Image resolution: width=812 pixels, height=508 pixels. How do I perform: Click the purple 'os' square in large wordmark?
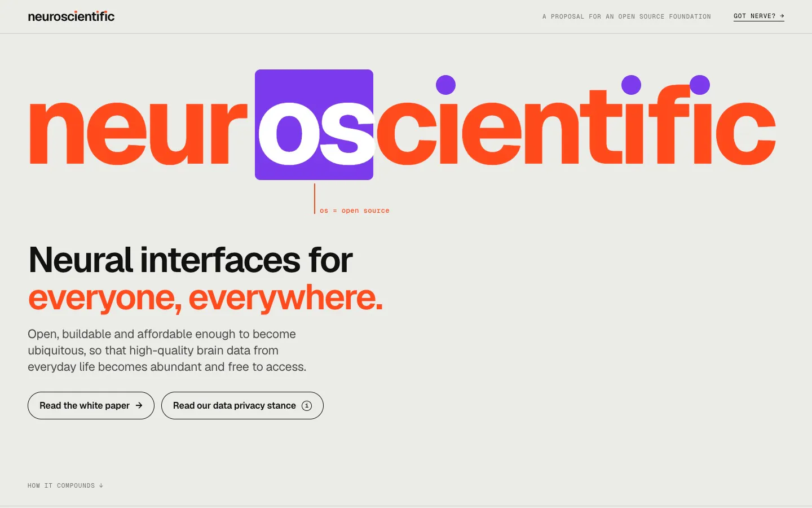314,125
